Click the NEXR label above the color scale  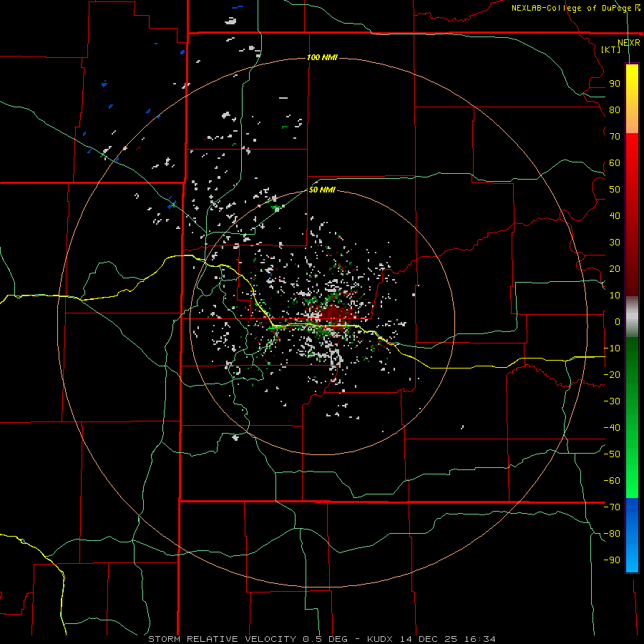tap(629, 43)
